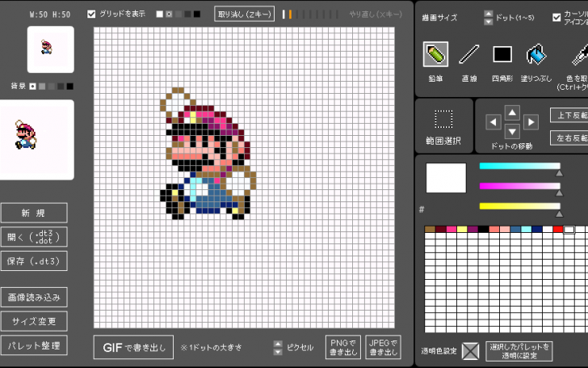The height and width of the screenshot is (368, 588).
Task: Increase drawing dot size with up stepper
Action: [488, 14]
